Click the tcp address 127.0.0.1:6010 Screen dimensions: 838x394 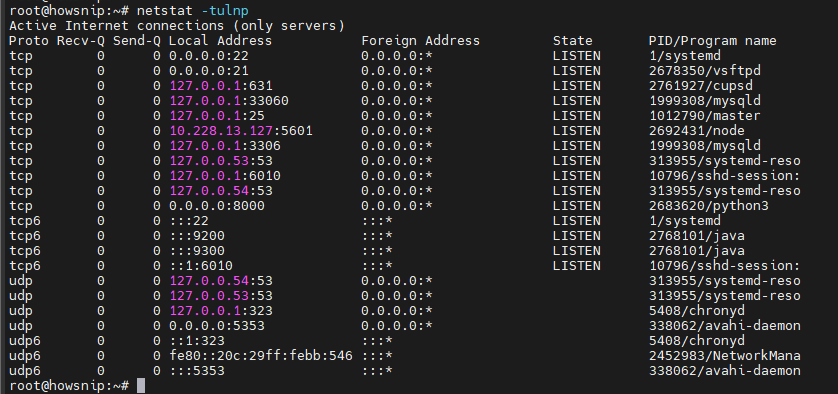pos(224,175)
